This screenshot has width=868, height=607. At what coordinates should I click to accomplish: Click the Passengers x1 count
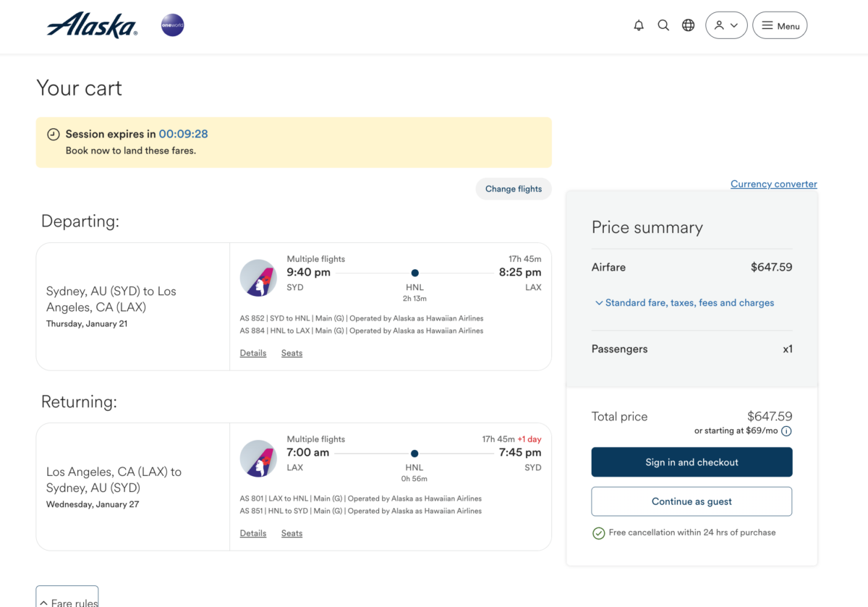[788, 349]
